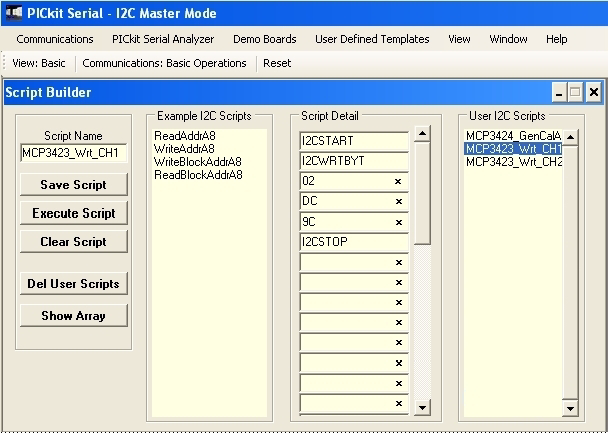
Task: Click the Clear Script button
Action: point(73,242)
